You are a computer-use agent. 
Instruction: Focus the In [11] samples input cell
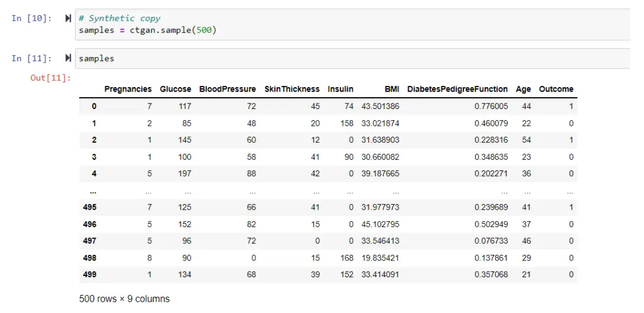point(335,58)
